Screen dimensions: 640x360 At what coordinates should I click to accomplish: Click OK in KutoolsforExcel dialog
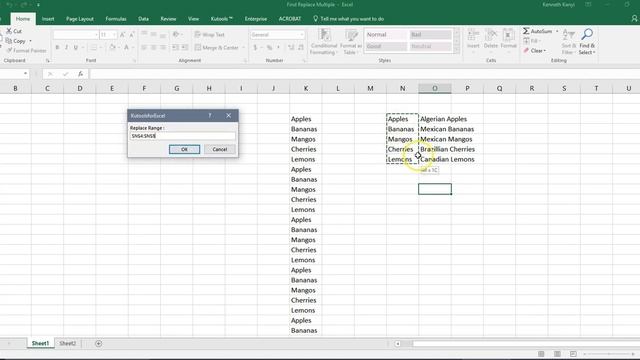click(184, 149)
